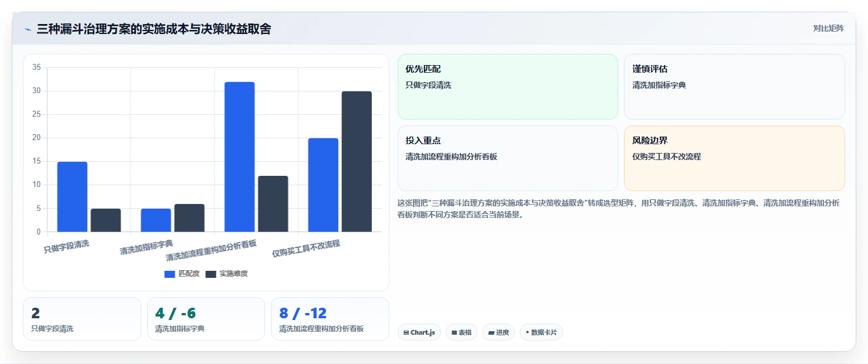Open the 谨慎评估 card
Image resolution: width=868 pixels, height=364 pixels.
pyautogui.click(x=734, y=87)
